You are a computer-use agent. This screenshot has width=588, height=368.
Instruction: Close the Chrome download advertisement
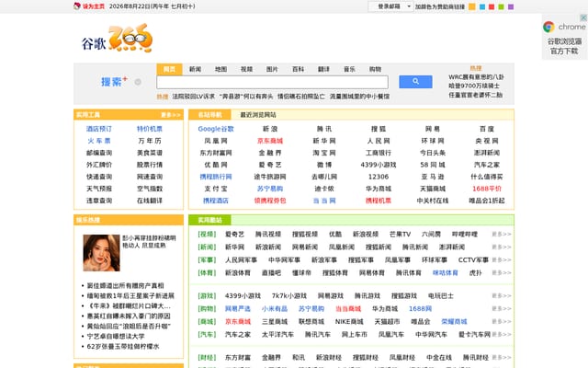point(583,17)
